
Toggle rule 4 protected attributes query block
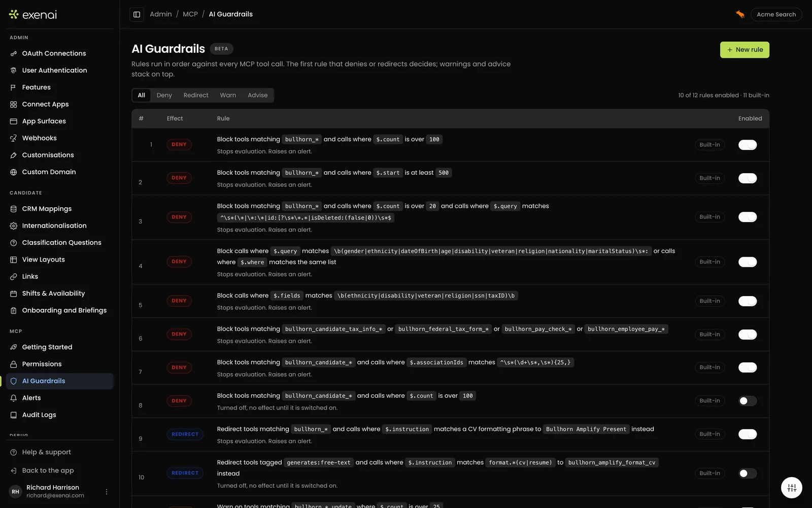(x=748, y=262)
